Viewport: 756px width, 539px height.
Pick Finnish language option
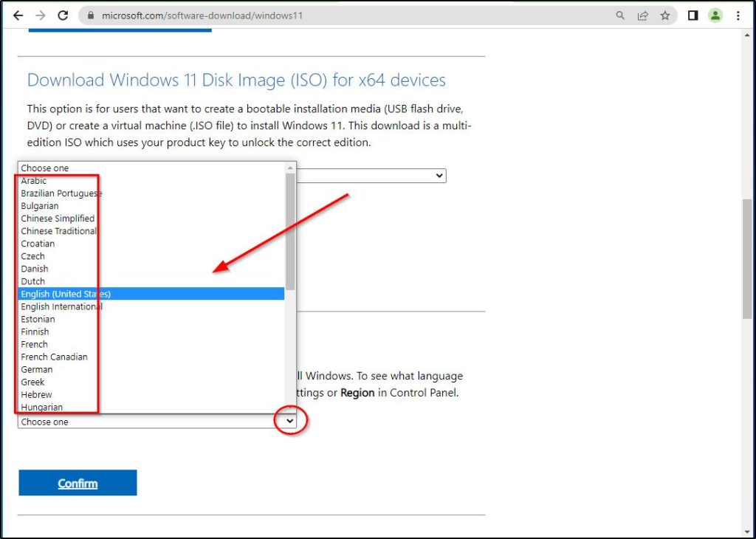click(x=151, y=332)
